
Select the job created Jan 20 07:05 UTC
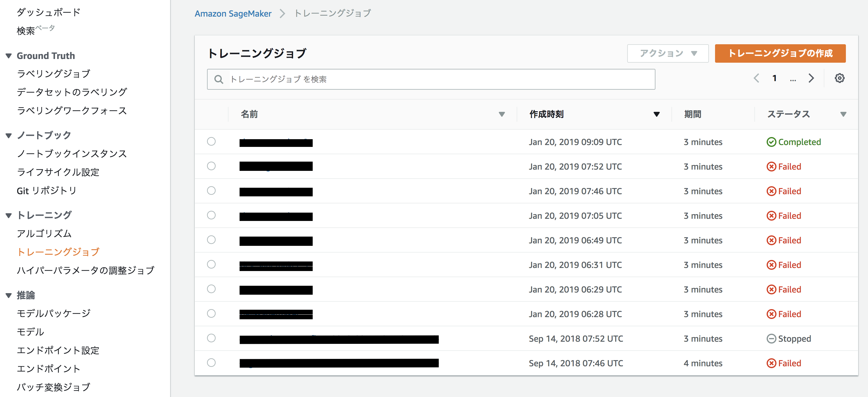pyautogui.click(x=211, y=215)
